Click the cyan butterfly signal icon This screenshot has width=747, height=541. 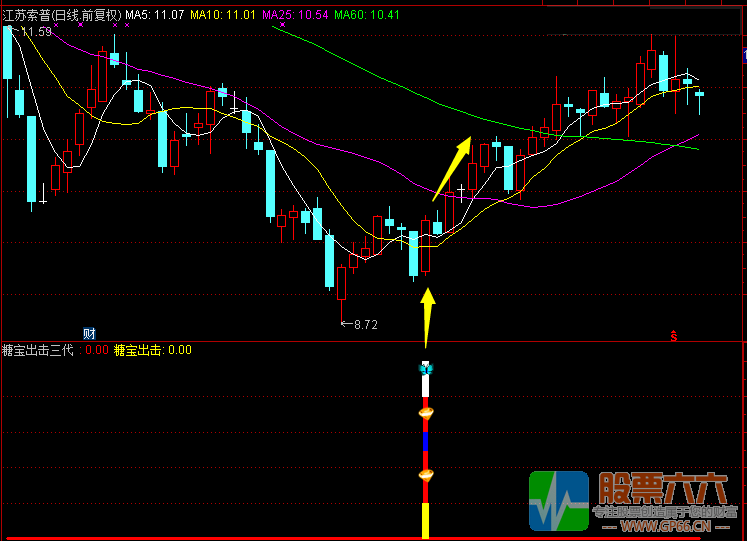coord(425,368)
